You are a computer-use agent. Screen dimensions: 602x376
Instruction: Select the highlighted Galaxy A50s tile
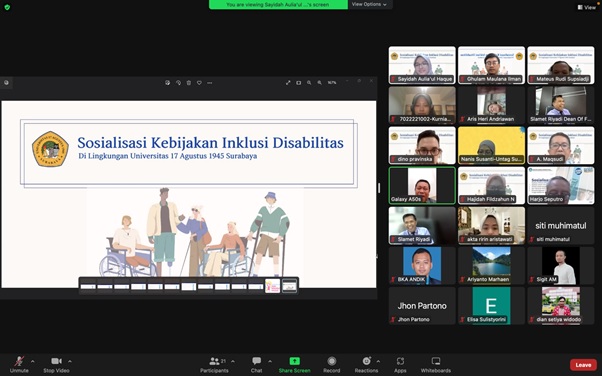[x=422, y=185]
